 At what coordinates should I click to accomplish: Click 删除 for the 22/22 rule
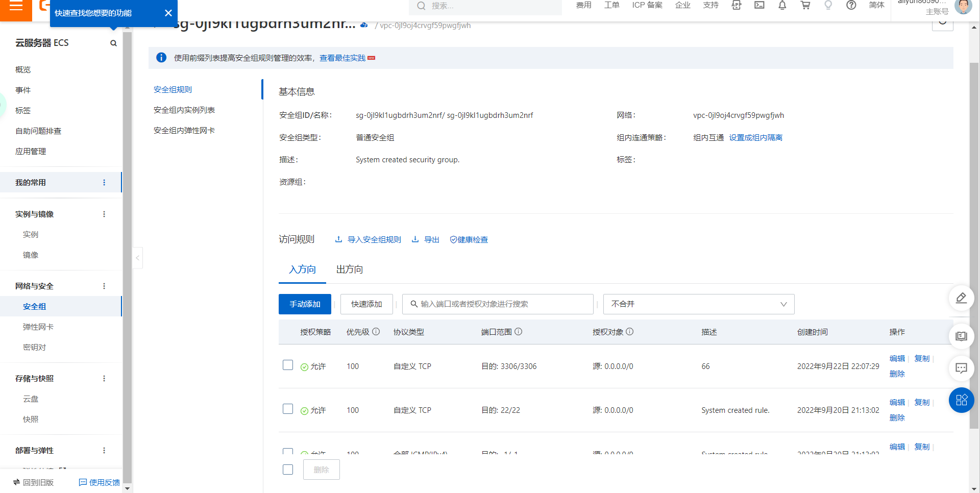point(897,418)
